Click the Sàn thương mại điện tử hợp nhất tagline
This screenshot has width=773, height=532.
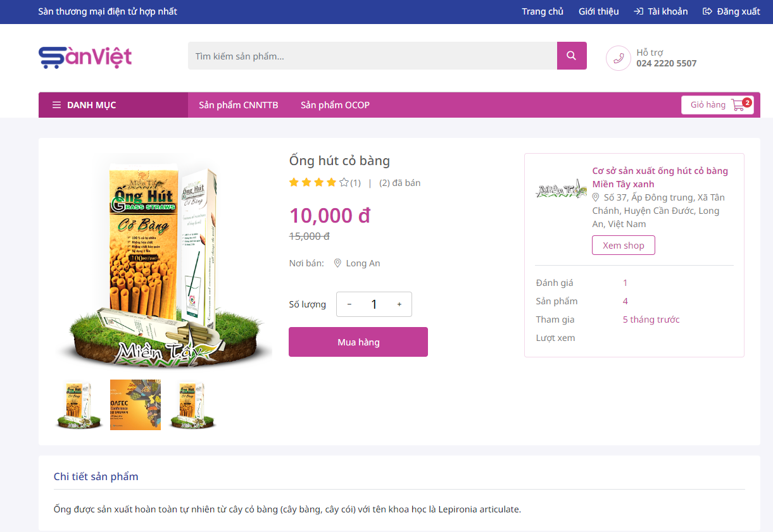pyautogui.click(x=108, y=11)
